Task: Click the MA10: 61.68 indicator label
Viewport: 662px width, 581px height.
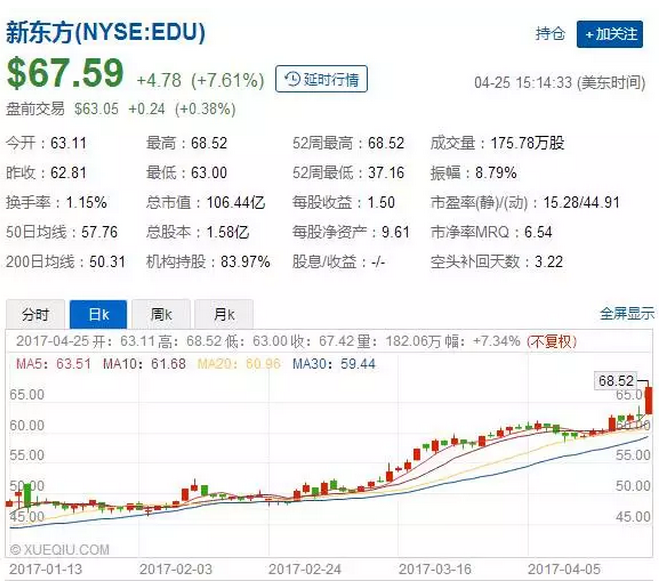Action: point(144,364)
